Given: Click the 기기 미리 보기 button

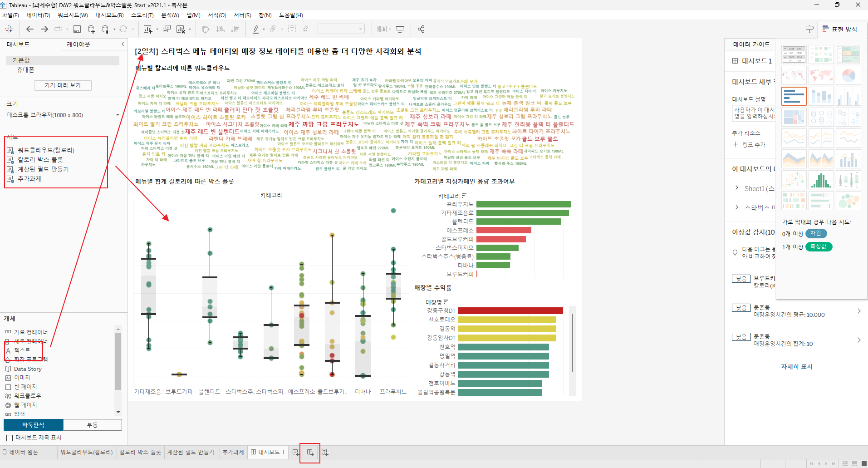Looking at the screenshot, I should pos(63,85).
